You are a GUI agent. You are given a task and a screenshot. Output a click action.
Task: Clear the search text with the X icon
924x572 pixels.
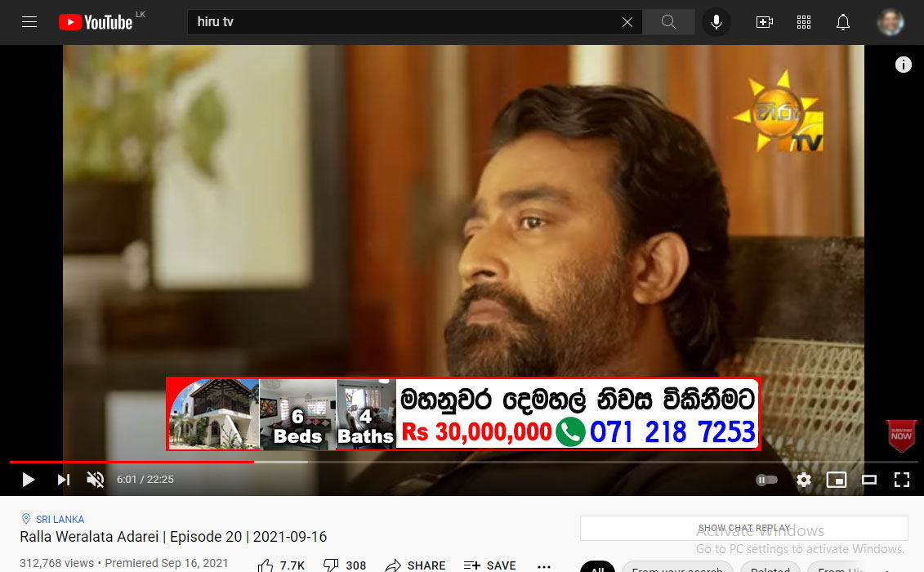point(627,22)
